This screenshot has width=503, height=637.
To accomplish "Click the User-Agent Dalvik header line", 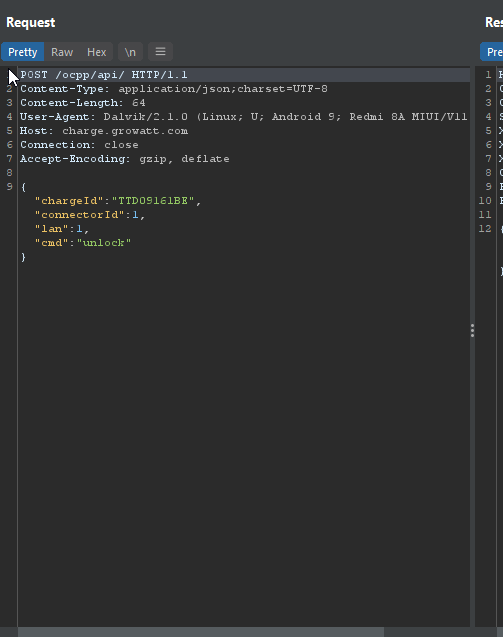I will pos(244,117).
